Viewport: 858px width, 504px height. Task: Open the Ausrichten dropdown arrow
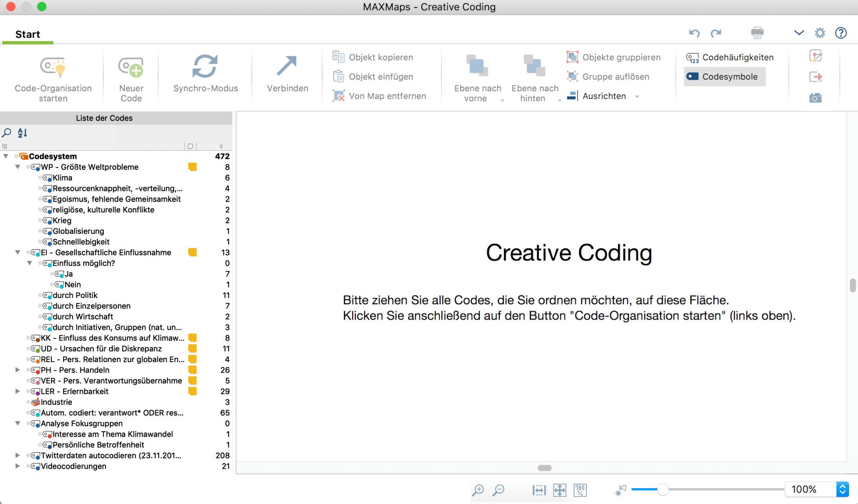(x=637, y=97)
